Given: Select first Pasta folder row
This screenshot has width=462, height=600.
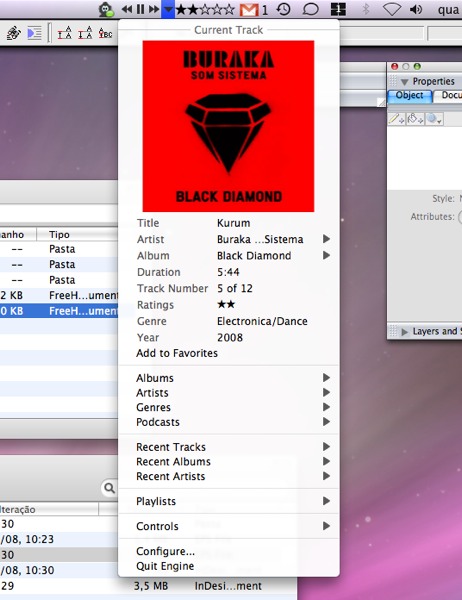Looking at the screenshot, I should (59, 249).
